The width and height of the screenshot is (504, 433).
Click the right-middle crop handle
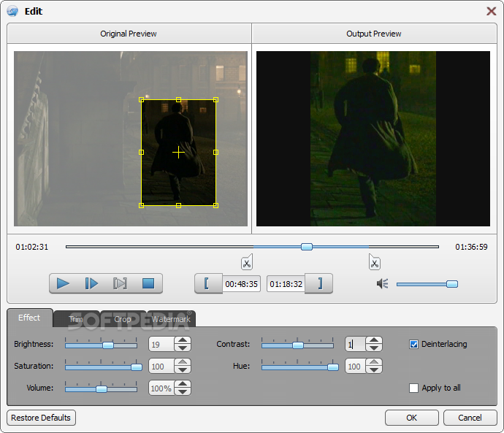(x=215, y=153)
